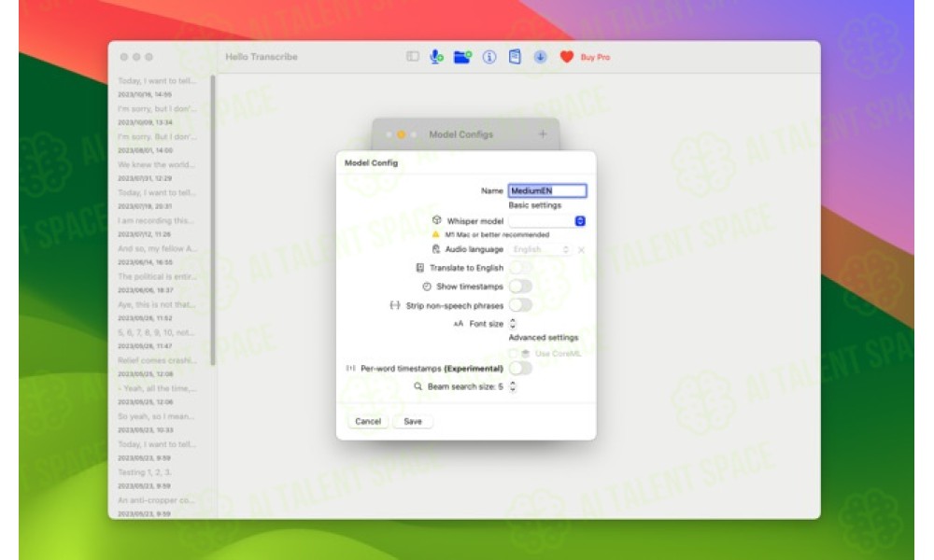Select transcript dated 2023/05/23, 9:59 under "Today, I want to tell..."
The height and width of the screenshot is (560, 934).
click(157, 451)
